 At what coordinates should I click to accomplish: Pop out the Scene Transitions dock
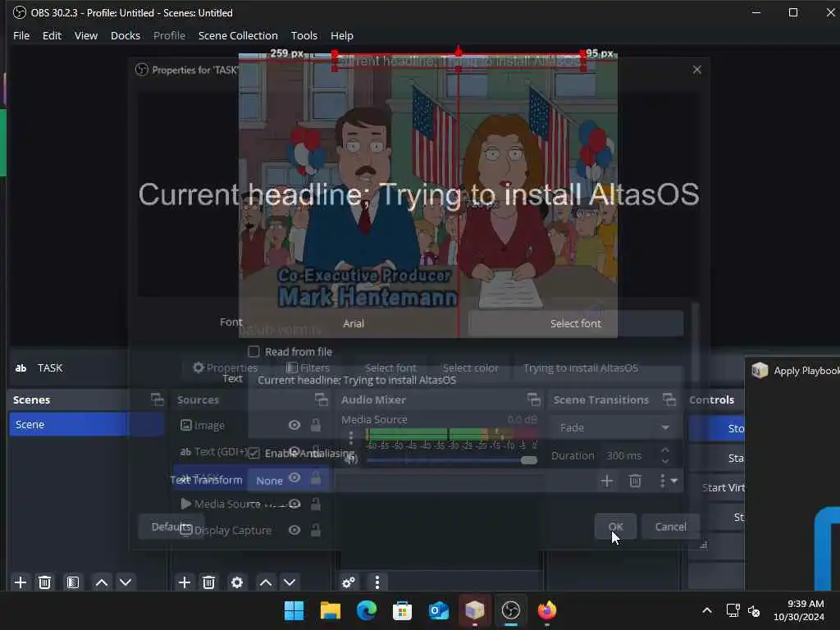click(669, 399)
